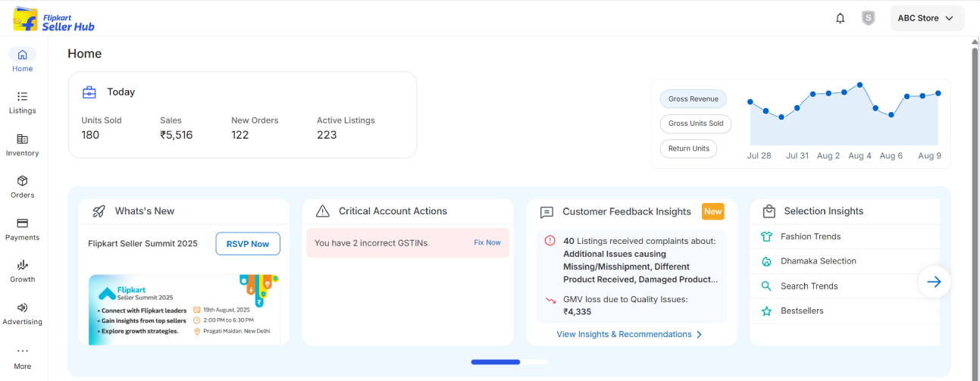Click the shield badge icon in header
The image size is (980, 381).
tap(868, 18)
